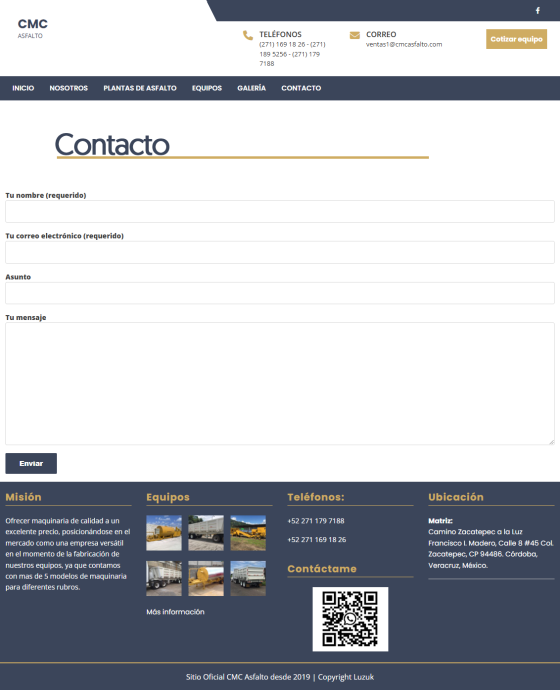Click the envelope mail icon
The width and height of the screenshot is (560, 690).
click(x=355, y=35)
